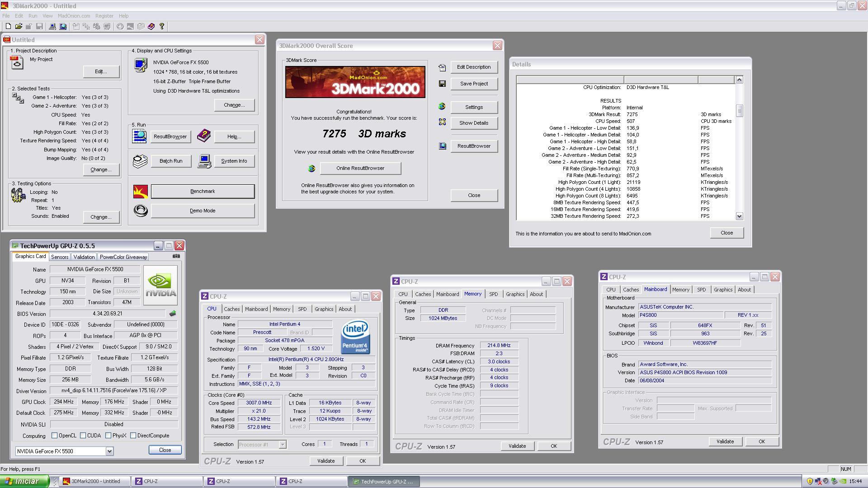Switch to the Validation tab in GPU-Z

click(x=84, y=257)
